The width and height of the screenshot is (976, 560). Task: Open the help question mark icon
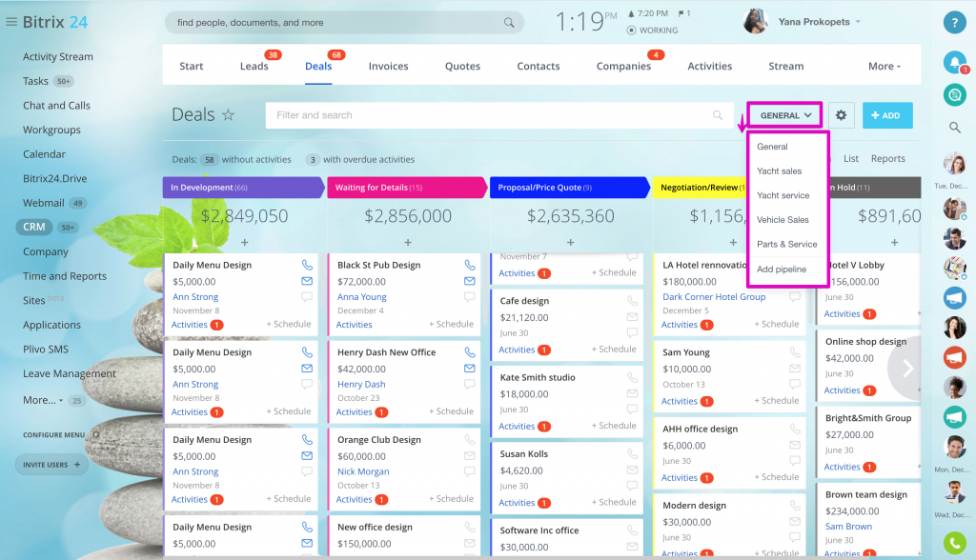point(954,23)
